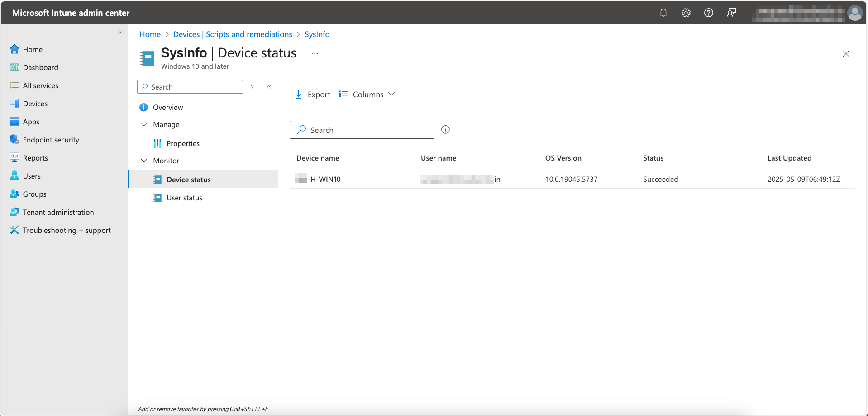Click the Export download arrow icon

[x=298, y=94]
